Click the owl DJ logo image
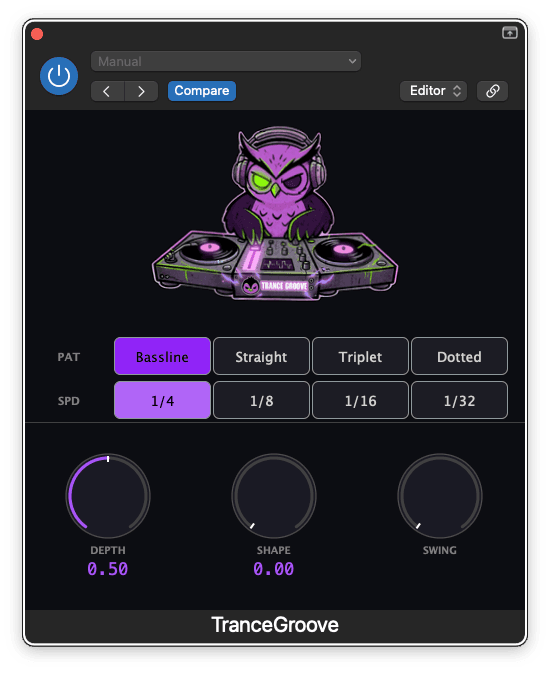 click(x=275, y=213)
